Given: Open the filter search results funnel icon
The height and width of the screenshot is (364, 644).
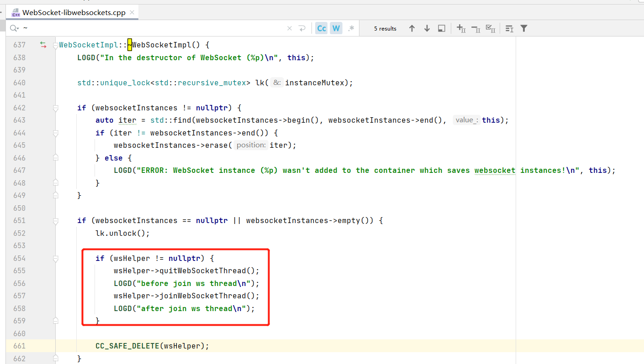Looking at the screenshot, I should point(523,28).
